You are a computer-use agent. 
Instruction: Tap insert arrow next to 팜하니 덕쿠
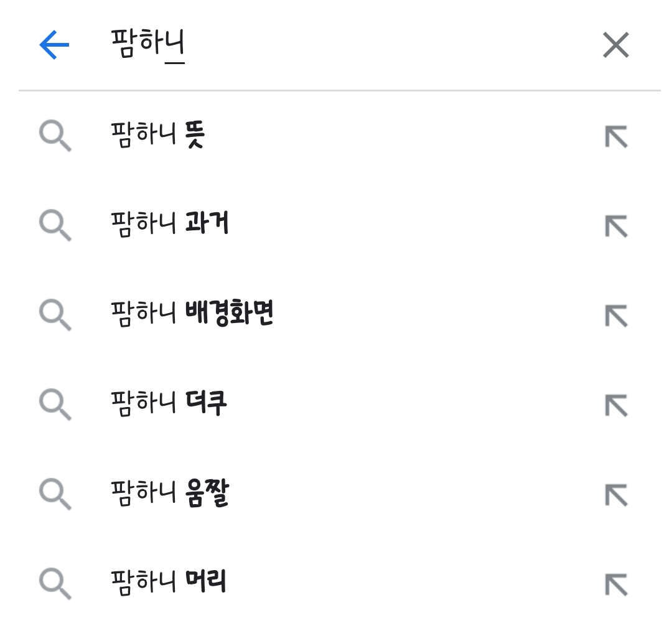coord(616,405)
